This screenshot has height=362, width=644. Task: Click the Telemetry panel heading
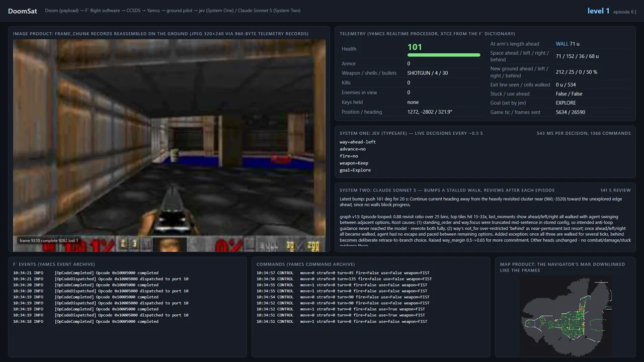click(427, 34)
